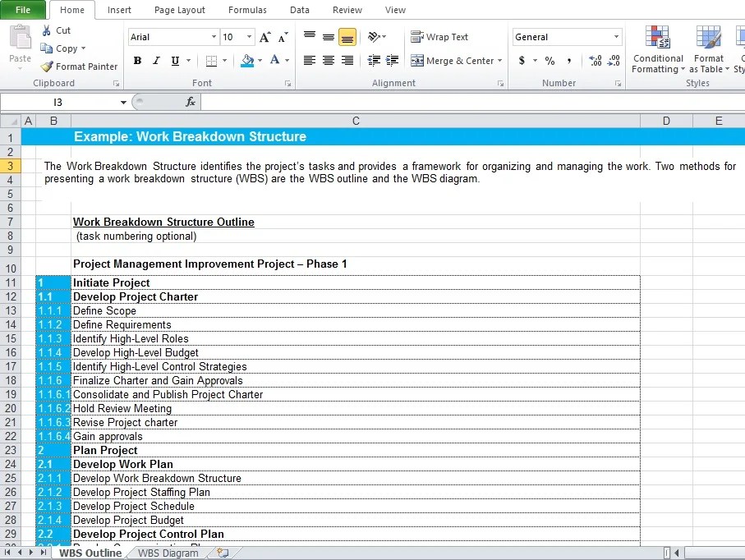The width and height of the screenshot is (745, 560).
Task: Switch to the View tab
Action: [395, 10]
